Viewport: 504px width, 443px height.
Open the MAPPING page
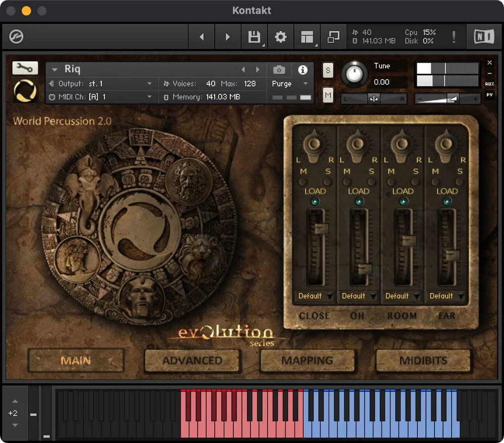(307, 360)
